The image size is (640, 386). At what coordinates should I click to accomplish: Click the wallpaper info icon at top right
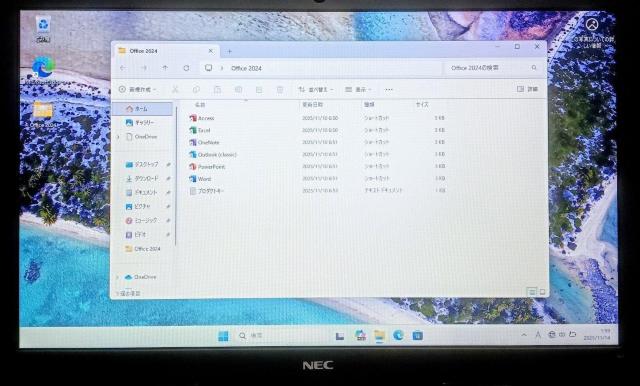point(592,24)
